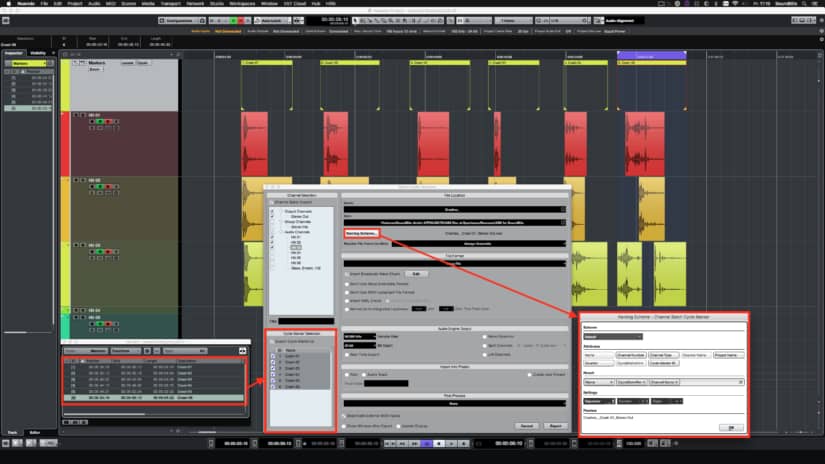Viewport: 825px width, 464px height.
Task: Toggle the purple Cycle button in transport bar
Action: [x=427, y=443]
